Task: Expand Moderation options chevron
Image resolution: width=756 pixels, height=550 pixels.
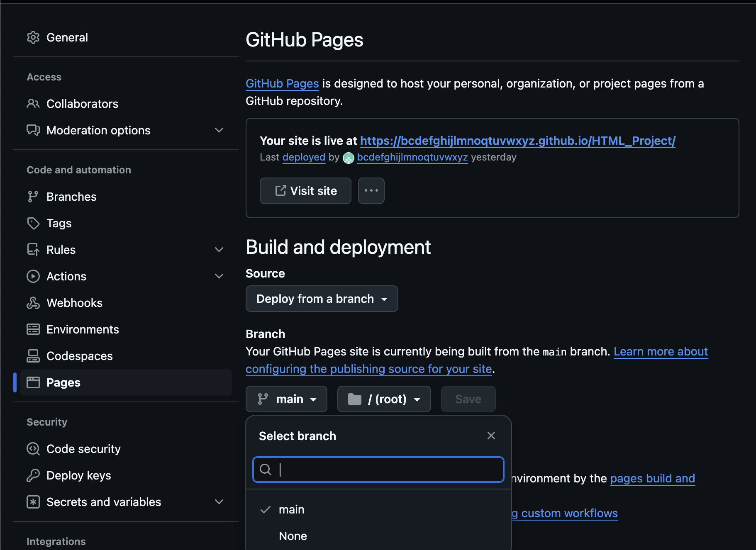Action: (x=219, y=130)
